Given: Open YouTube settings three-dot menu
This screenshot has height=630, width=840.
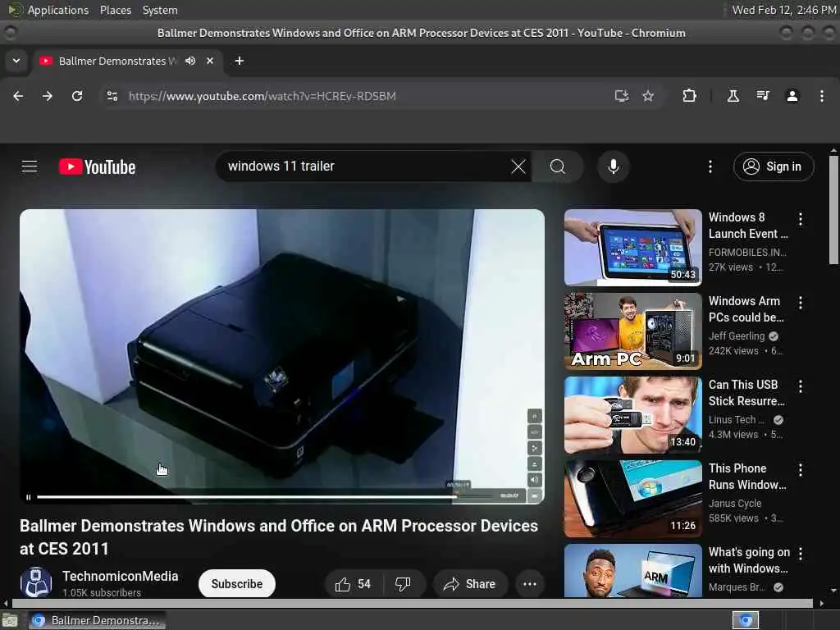Looking at the screenshot, I should (710, 167).
